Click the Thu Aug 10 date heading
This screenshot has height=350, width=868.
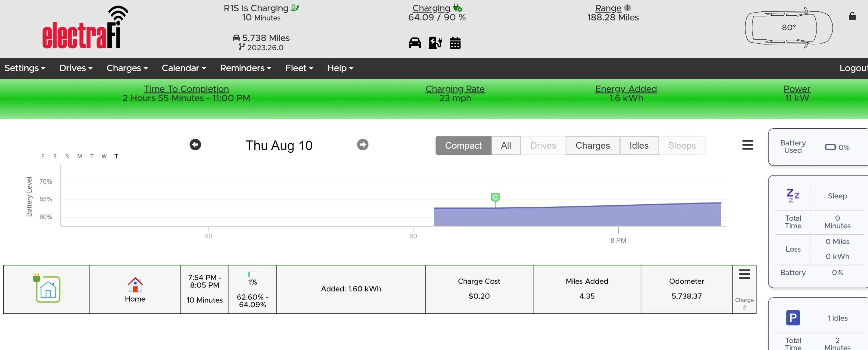pyautogui.click(x=279, y=145)
